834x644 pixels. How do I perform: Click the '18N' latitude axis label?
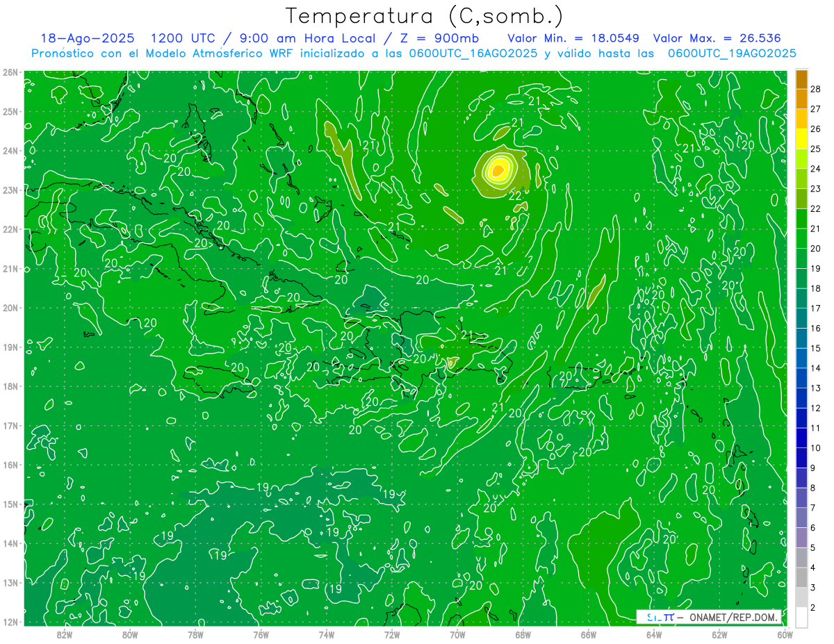[10, 386]
